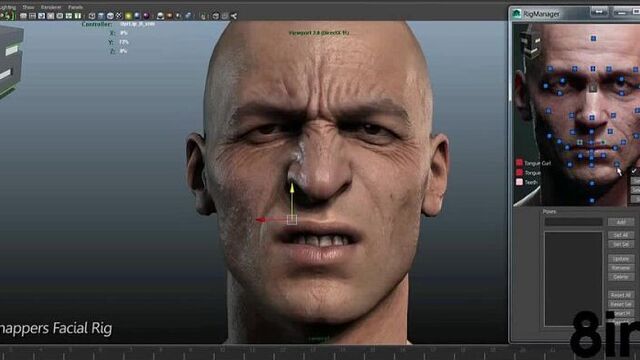
Task: Select forehead control point in RigManager
Action: pos(593,38)
